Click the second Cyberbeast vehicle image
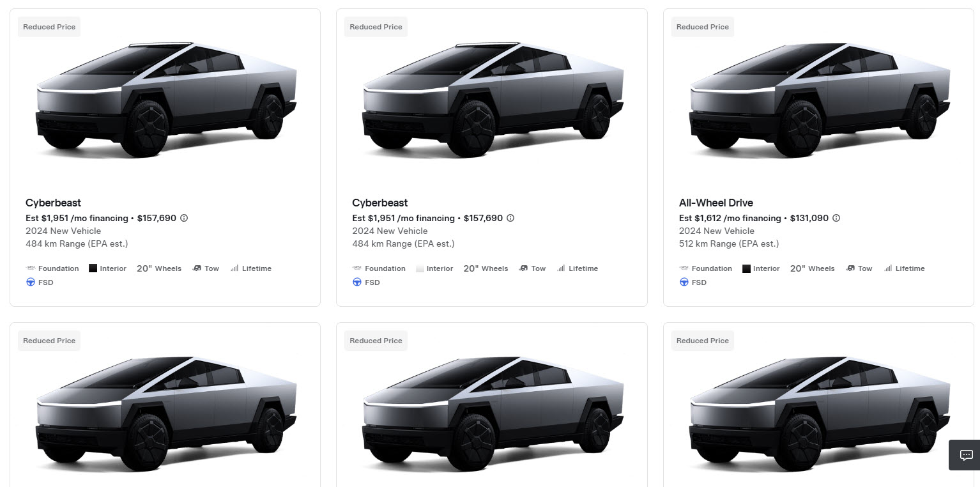This screenshot has height=487, width=980. pyautogui.click(x=492, y=99)
